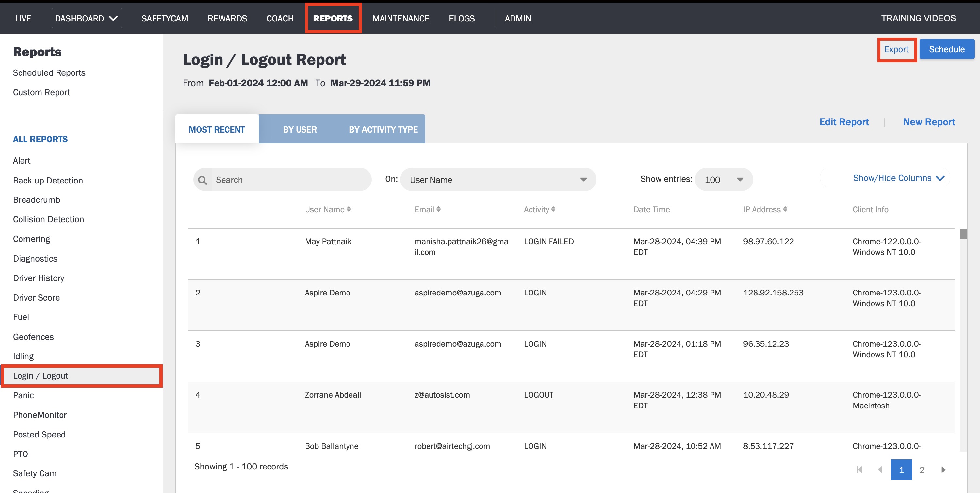The image size is (980, 493).
Task: Open REWARDS in top navigation
Action: tap(227, 18)
